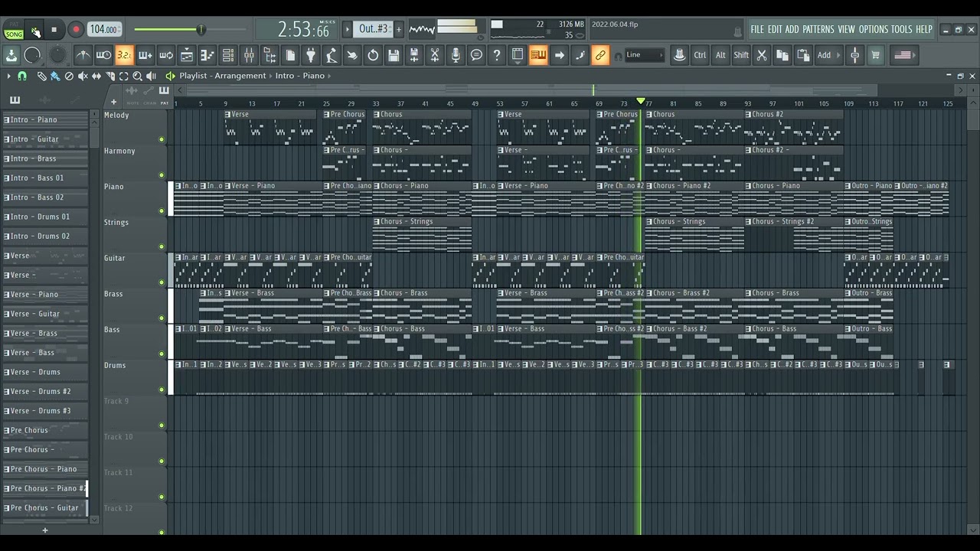Open the OPTIONS menu
Viewport: 980px width, 551px height.
pyautogui.click(x=874, y=29)
